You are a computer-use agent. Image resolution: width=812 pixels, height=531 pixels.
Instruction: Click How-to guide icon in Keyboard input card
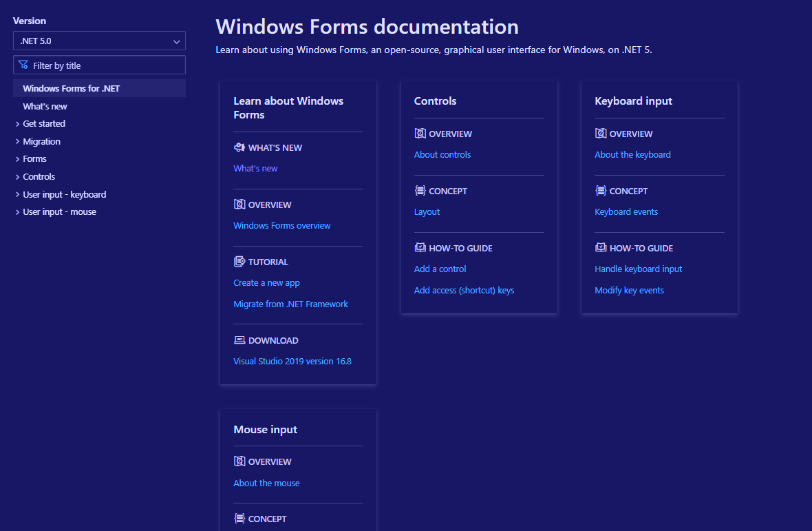click(601, 248)
